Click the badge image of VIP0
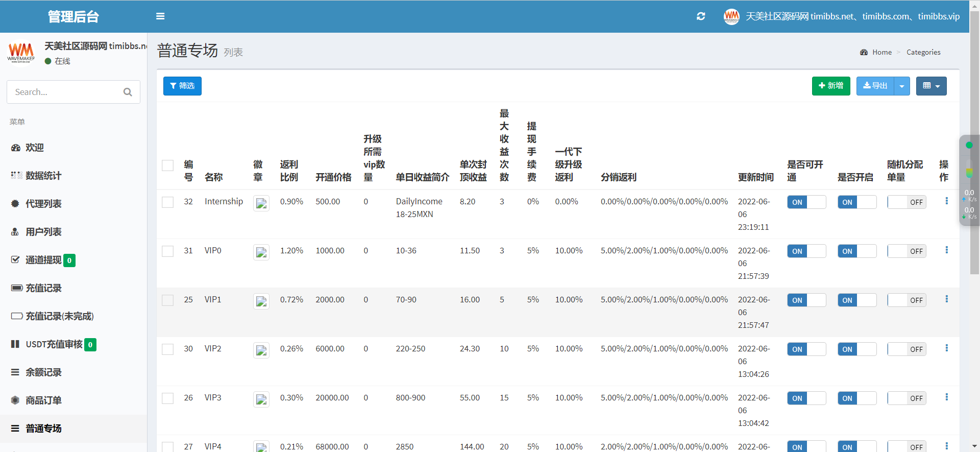This screenshot has width=980, height=452. (x=261, y=252)
